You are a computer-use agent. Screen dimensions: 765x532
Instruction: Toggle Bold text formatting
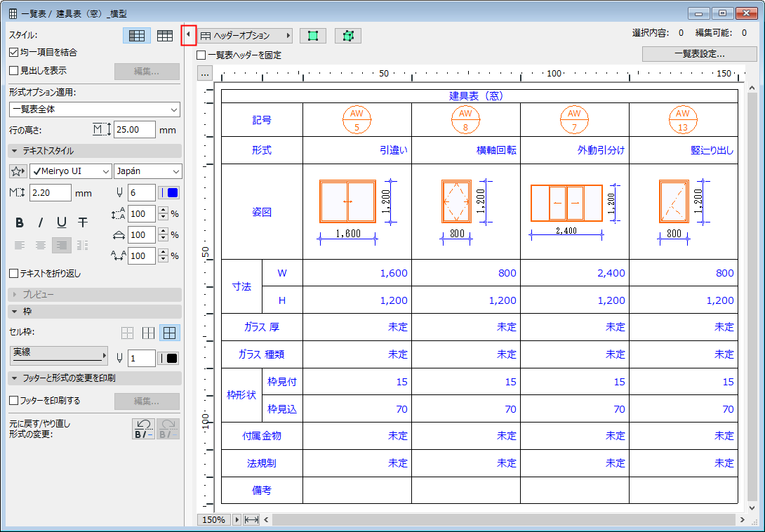[x=20, y=222]
